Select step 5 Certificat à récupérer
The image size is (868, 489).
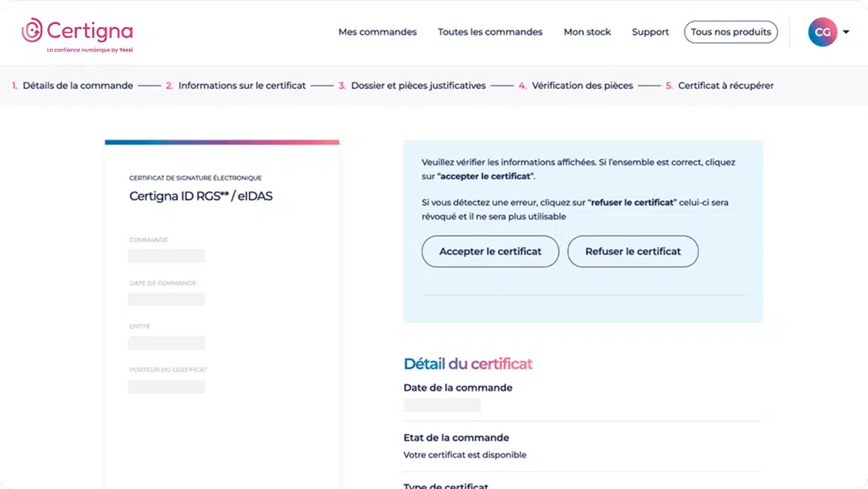719,86
